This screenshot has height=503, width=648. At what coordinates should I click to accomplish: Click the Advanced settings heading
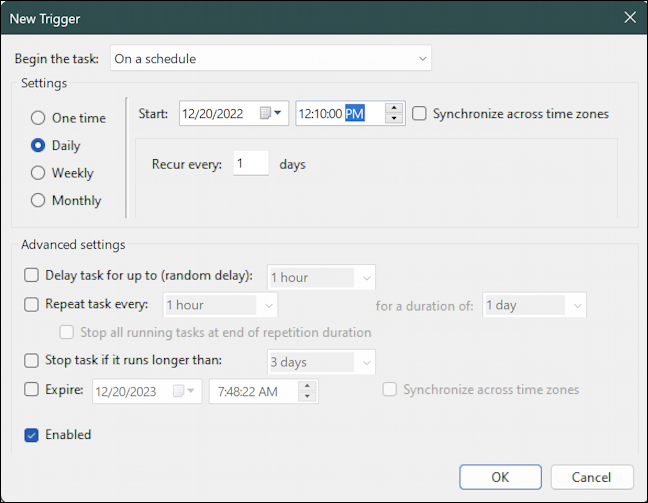pyautogui.click(x=73, y=244)
